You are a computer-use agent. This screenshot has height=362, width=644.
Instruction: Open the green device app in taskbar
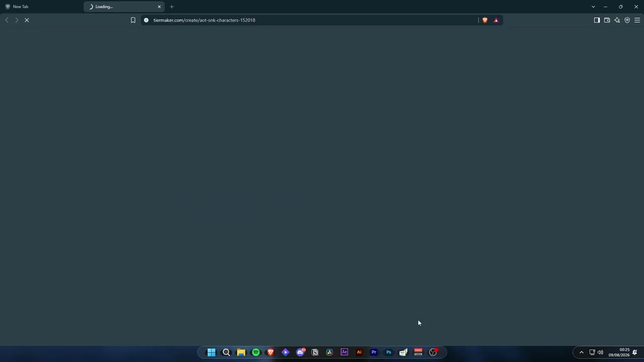[404, 352]
